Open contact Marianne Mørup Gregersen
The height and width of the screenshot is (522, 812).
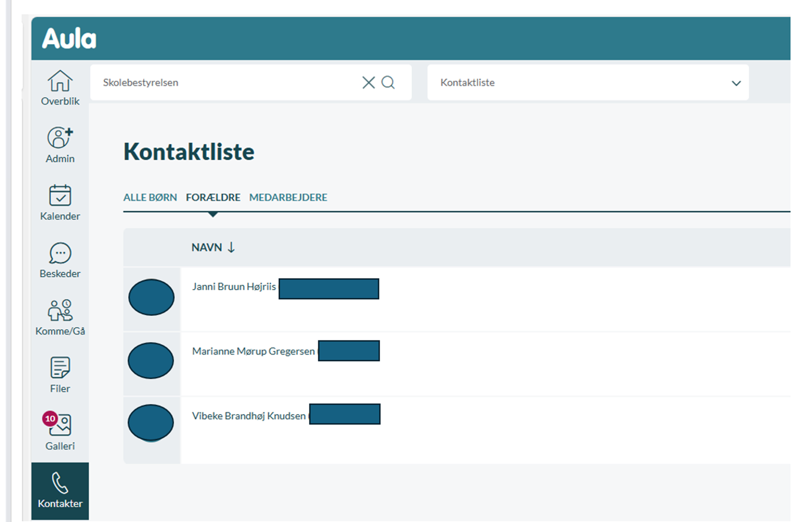(x=253, y=352)
